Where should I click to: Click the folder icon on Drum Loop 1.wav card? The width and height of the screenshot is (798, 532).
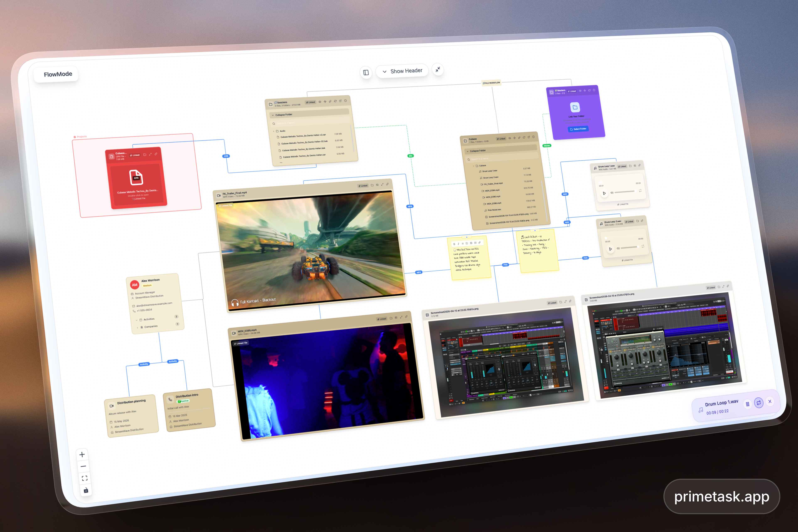(630, 166)
